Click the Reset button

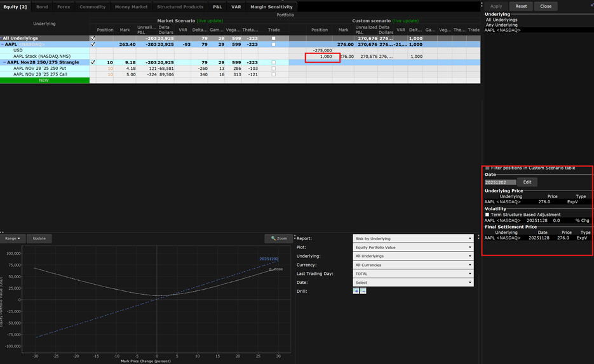(x=521, y=6)
